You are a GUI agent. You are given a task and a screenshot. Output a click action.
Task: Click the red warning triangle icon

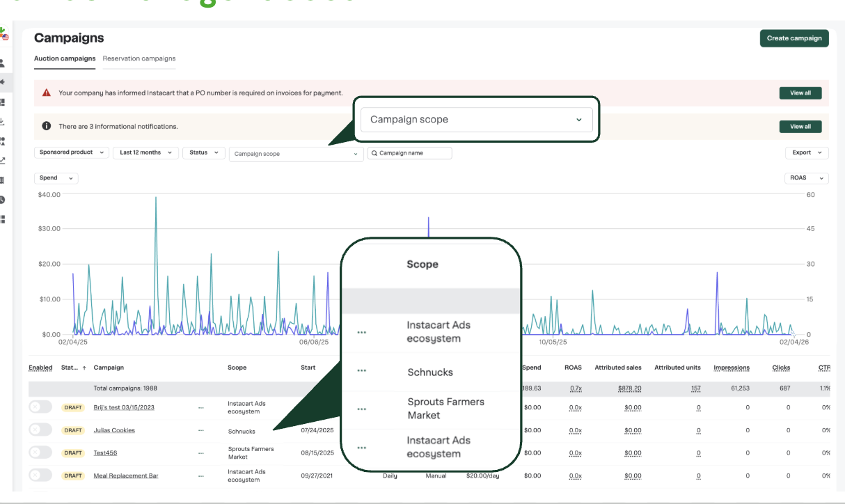(47, 93)
